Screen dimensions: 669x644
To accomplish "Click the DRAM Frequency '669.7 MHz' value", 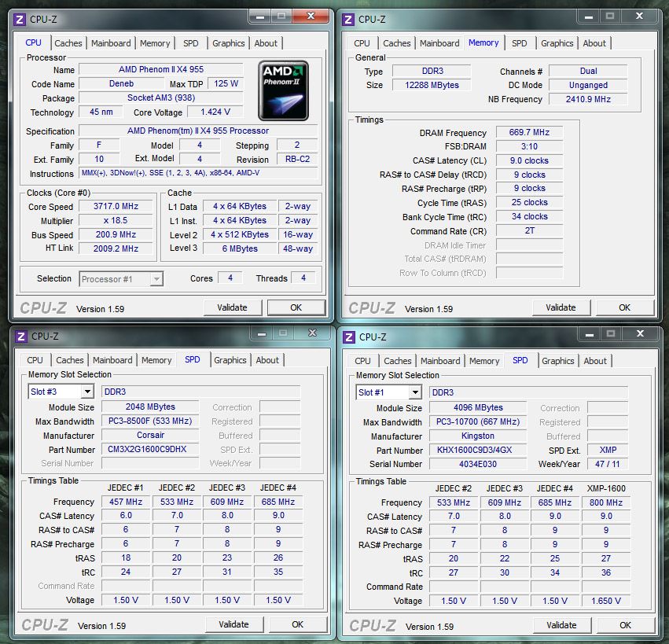I will 530,132.
